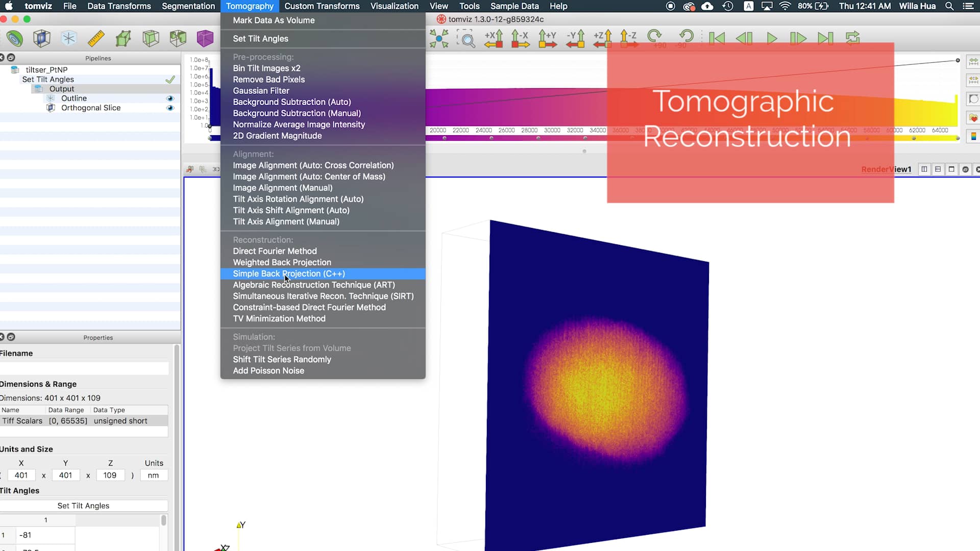Add a Volume rendering module

click(205, 38)
